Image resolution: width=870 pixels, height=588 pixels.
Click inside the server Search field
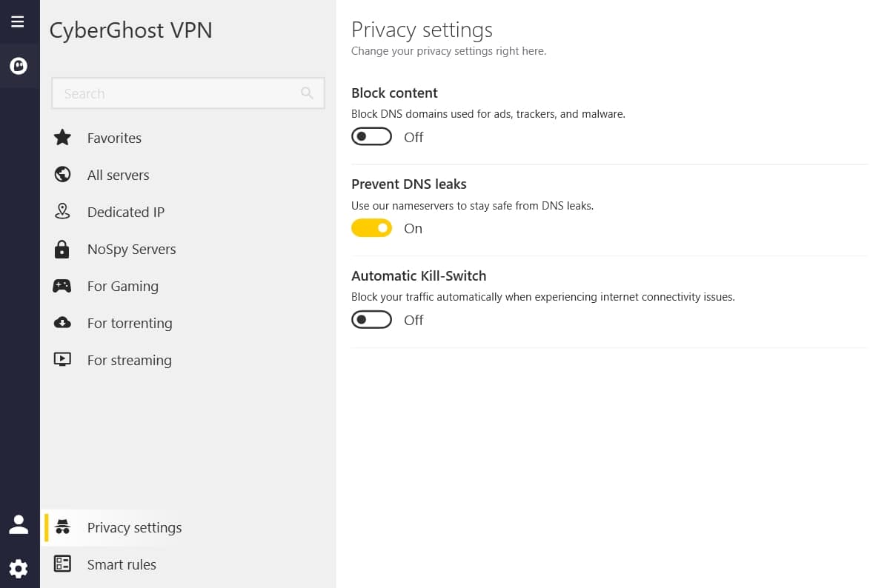188,93
